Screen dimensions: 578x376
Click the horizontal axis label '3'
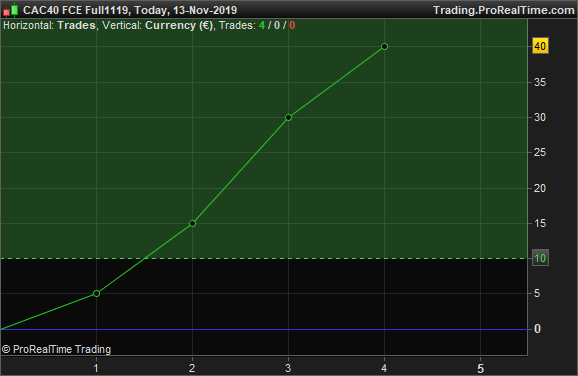point(288,368)
